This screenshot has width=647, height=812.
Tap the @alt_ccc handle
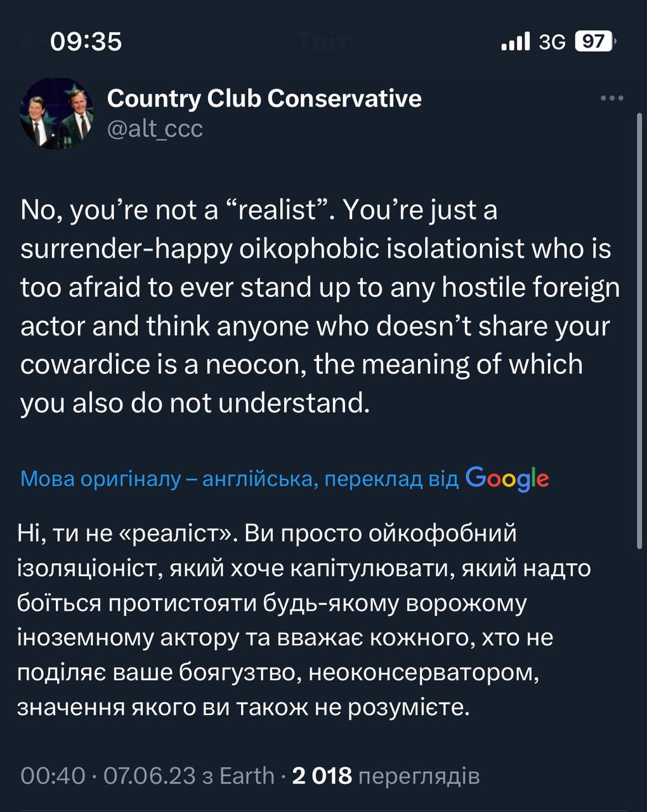pyautogui.click(x=155, y=129)
